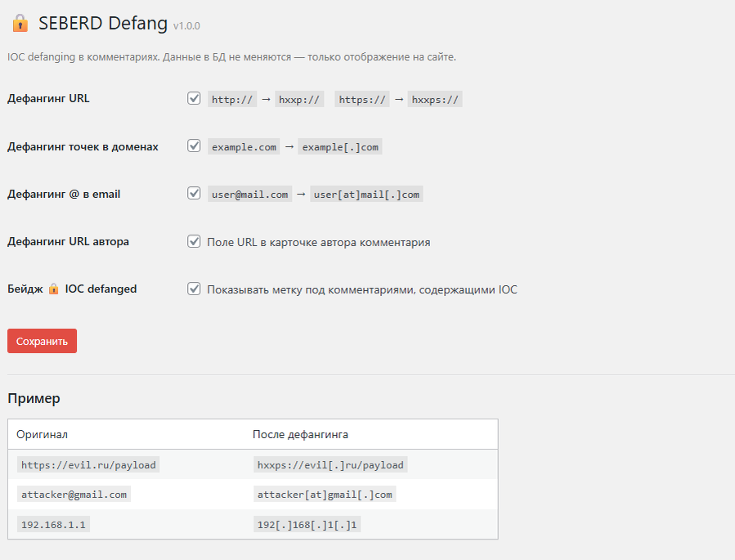Disable the Показывать метку под комментариями checkbox

pos(194,289)
